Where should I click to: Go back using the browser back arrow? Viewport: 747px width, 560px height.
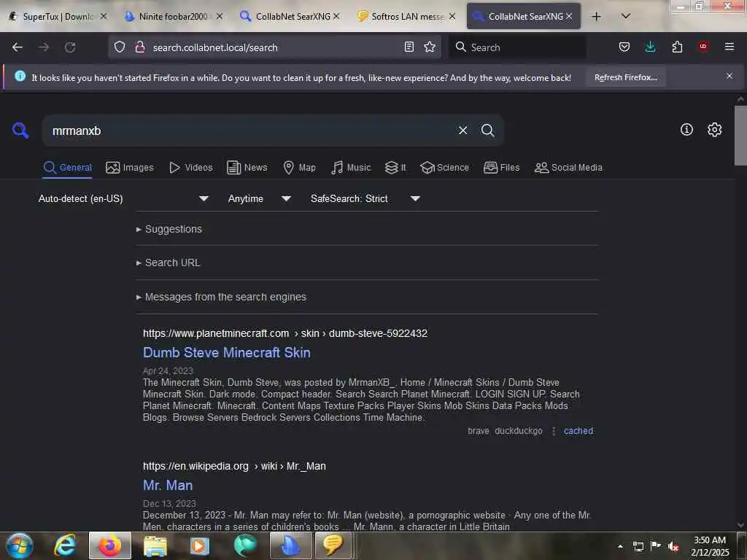point(18,47)
